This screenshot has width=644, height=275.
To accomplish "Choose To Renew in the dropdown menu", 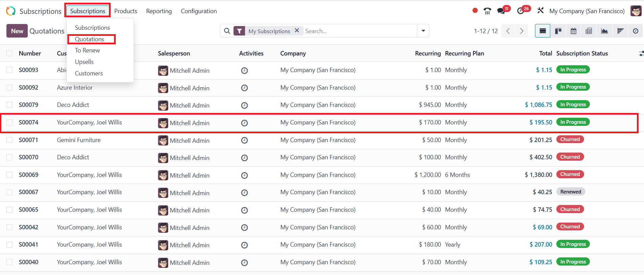I will pos(87,50).
